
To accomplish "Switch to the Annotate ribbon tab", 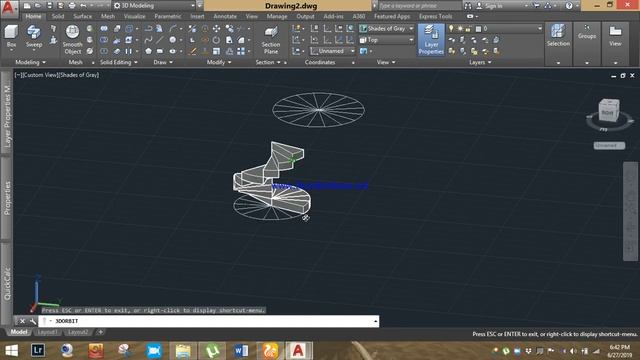I will pos(225,16).
